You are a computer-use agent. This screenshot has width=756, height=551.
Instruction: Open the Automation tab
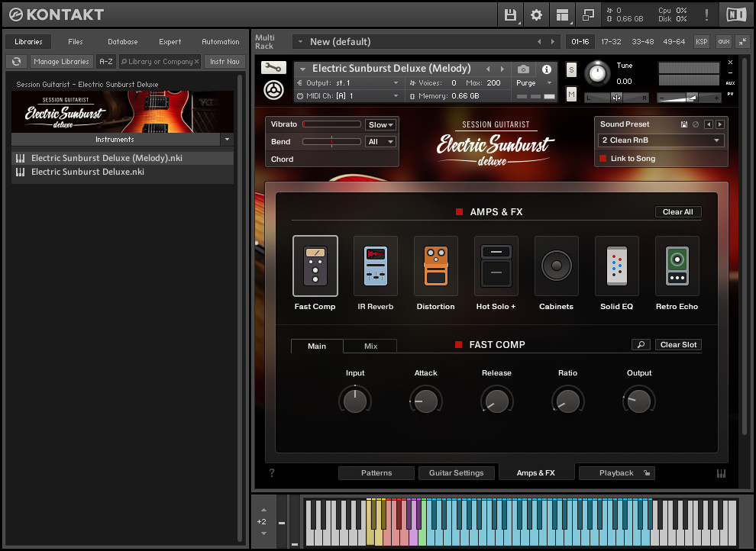tap(221, 41)
